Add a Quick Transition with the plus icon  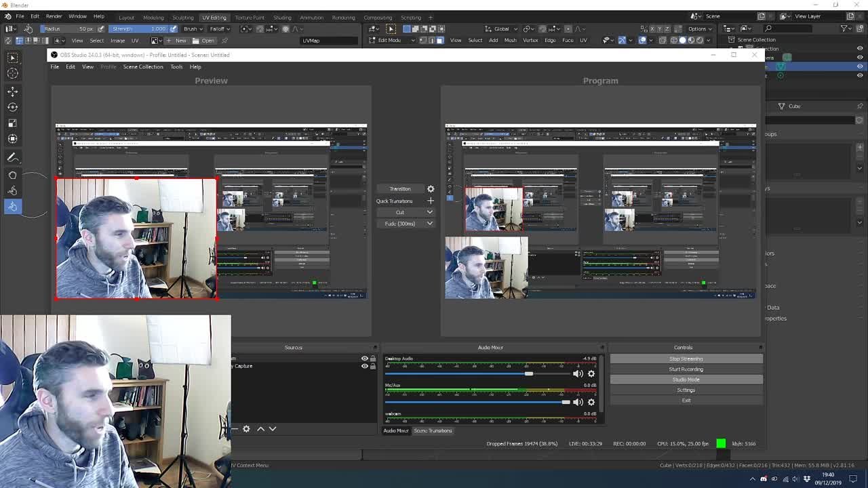431,201
